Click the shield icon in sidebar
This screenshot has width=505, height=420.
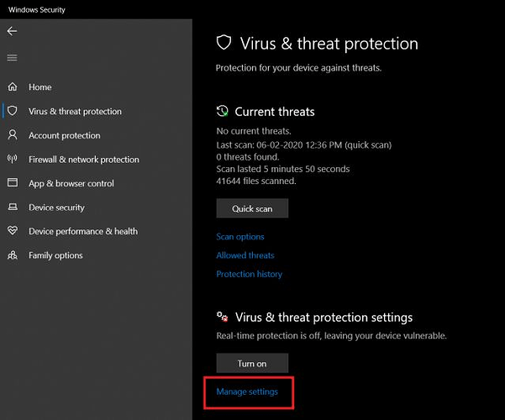tap(13, 111)
